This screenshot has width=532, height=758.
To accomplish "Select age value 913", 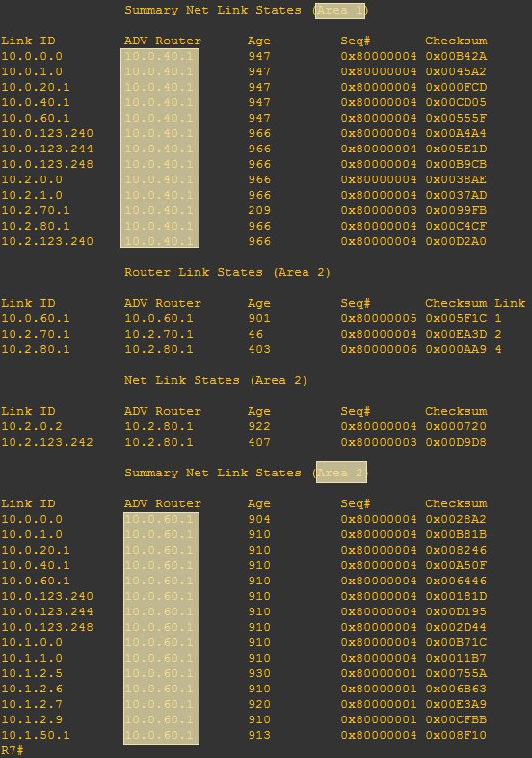I will [259, 736].
